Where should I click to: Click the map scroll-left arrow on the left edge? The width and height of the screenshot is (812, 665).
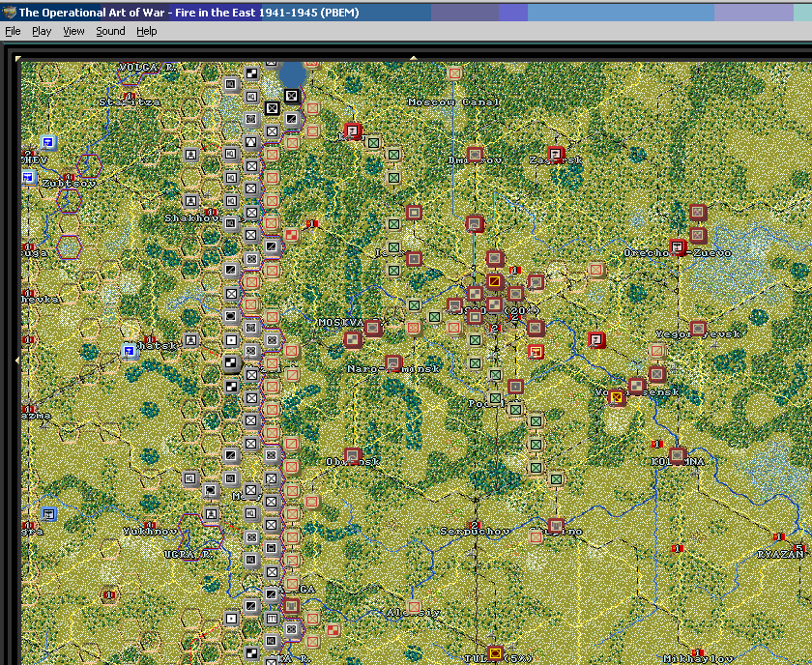pyautogui.click(x=18, y=360)
